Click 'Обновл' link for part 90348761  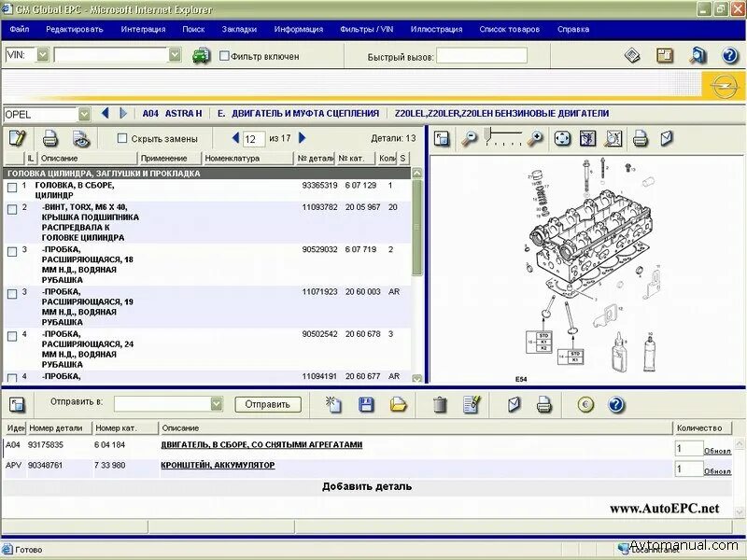pyautogui.click(x=717, y=471)
